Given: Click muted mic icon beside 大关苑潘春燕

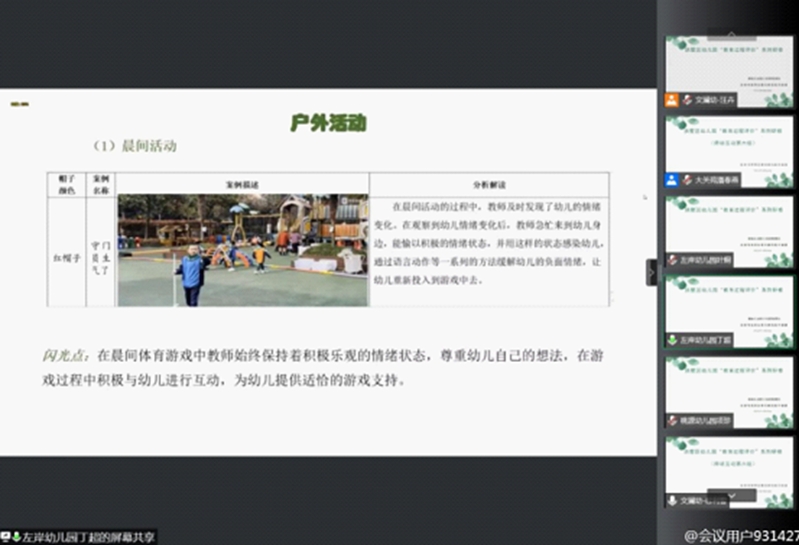Looking at the screenshot, I should coord(688,181).
